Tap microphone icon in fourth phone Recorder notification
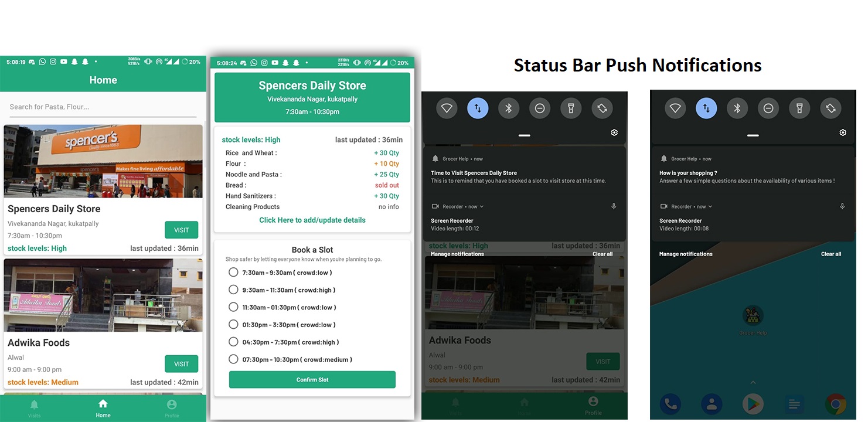 842,206
